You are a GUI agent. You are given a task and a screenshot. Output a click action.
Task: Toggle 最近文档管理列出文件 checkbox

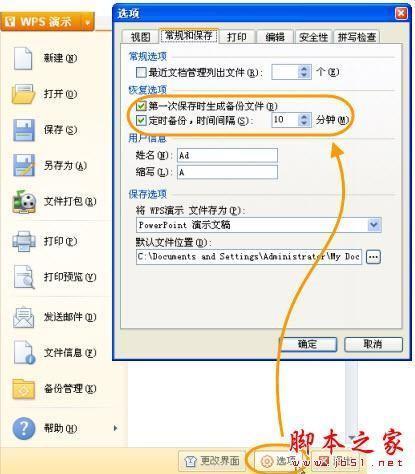pos(141,72)
